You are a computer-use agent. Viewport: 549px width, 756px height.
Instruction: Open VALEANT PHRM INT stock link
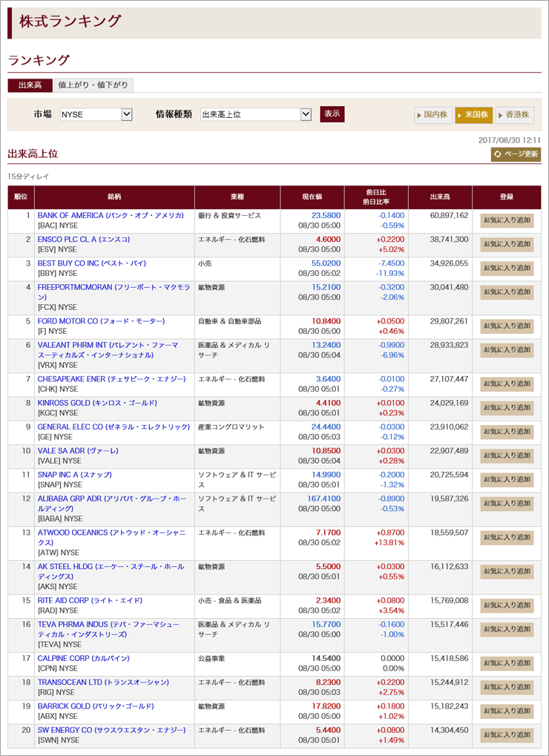(108, 350)
